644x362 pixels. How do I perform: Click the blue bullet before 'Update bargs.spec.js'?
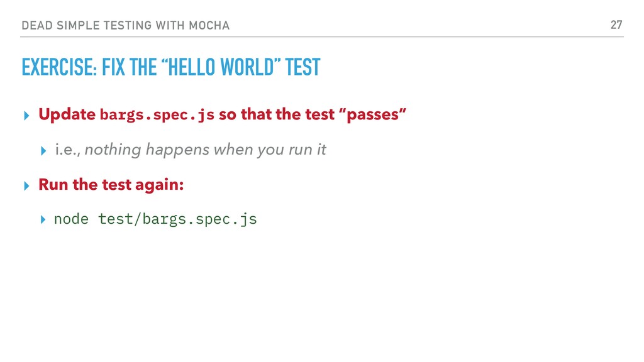(x=26, y=116)
